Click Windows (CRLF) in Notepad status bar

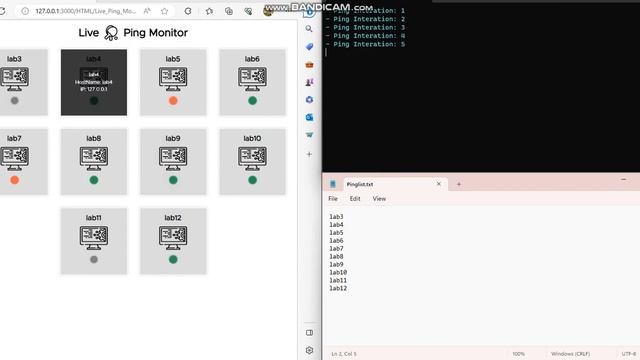pos(570,354)
